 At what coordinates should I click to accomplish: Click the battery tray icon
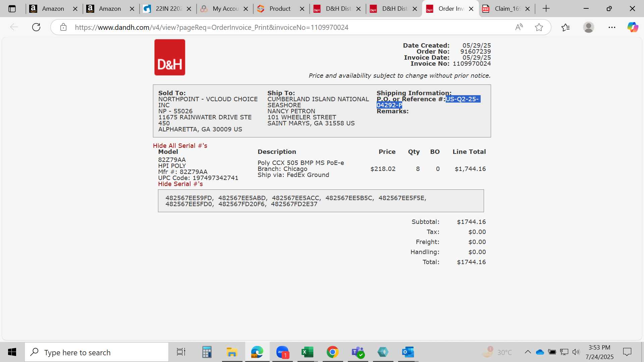(x=552, y=352)
